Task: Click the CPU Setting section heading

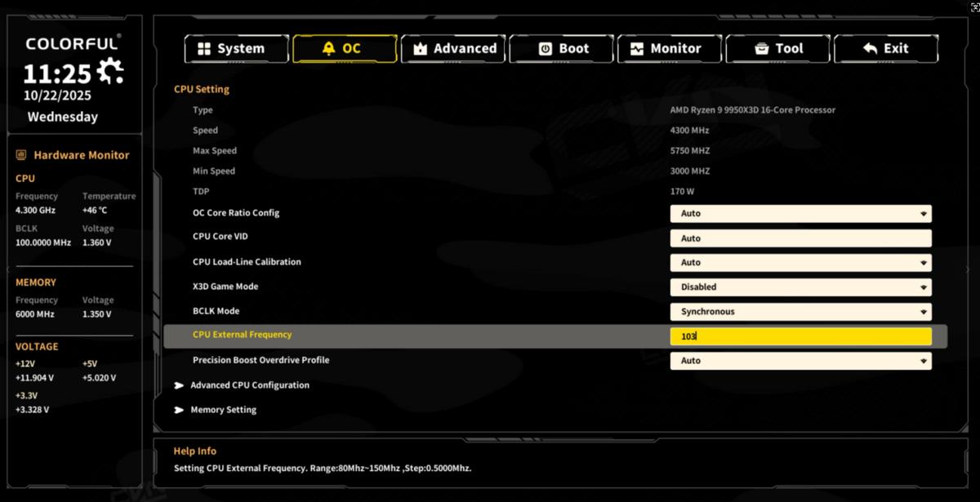Action: (x=202, y=90)
